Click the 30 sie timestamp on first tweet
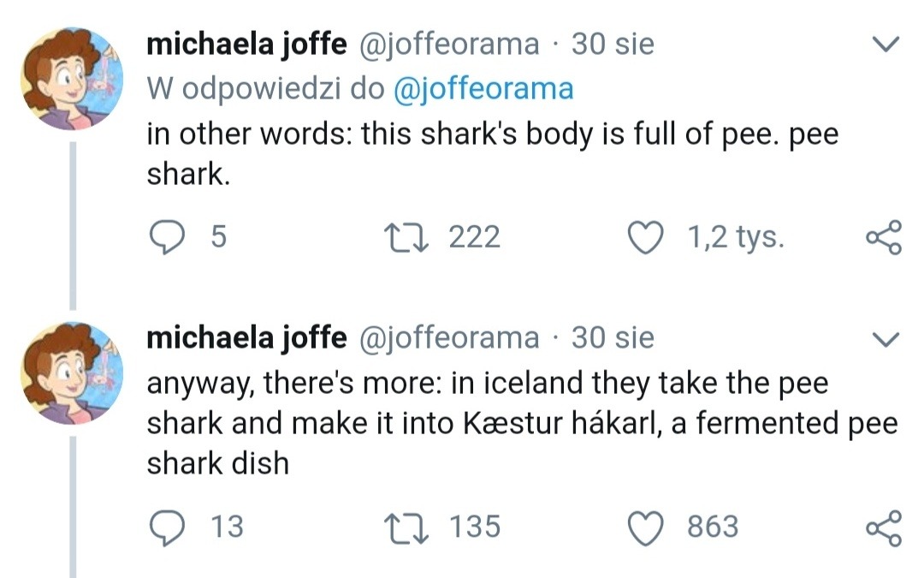 (x=612, y=44)
